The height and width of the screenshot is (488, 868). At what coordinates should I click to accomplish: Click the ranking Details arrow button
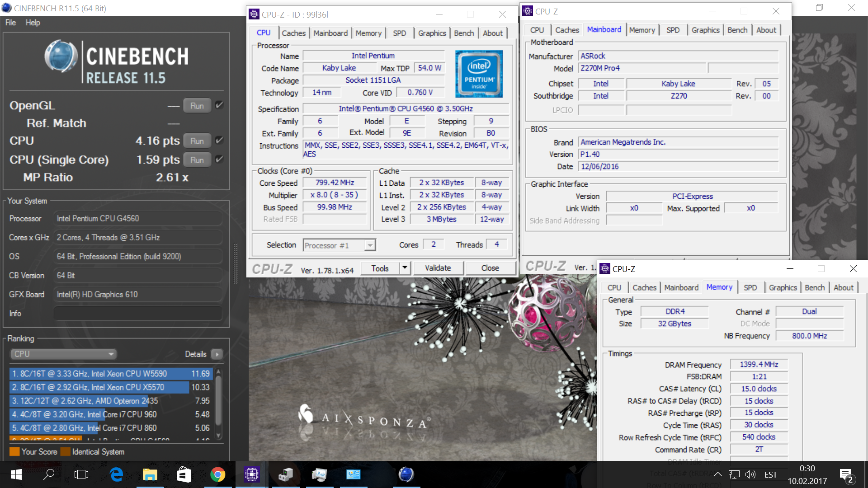(x=217, y=354)
